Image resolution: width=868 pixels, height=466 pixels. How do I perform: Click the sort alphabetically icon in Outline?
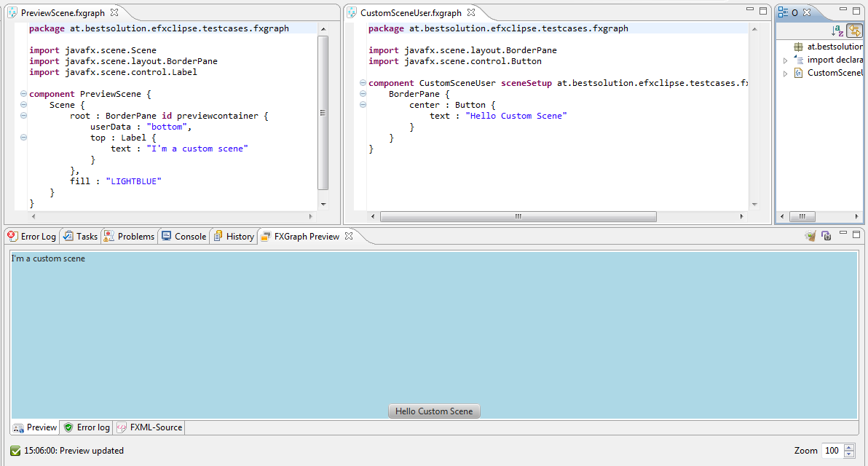coord(837,31)
